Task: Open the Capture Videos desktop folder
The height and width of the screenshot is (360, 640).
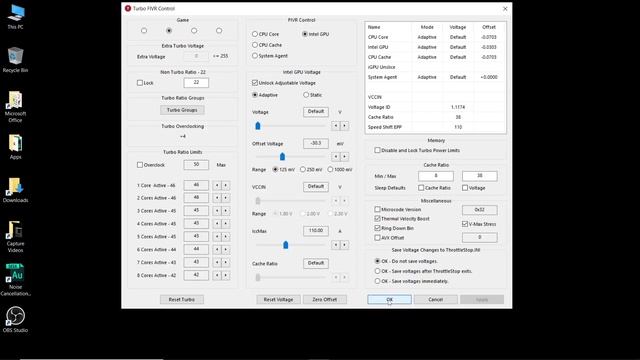Action: click(x=16, y=237)
